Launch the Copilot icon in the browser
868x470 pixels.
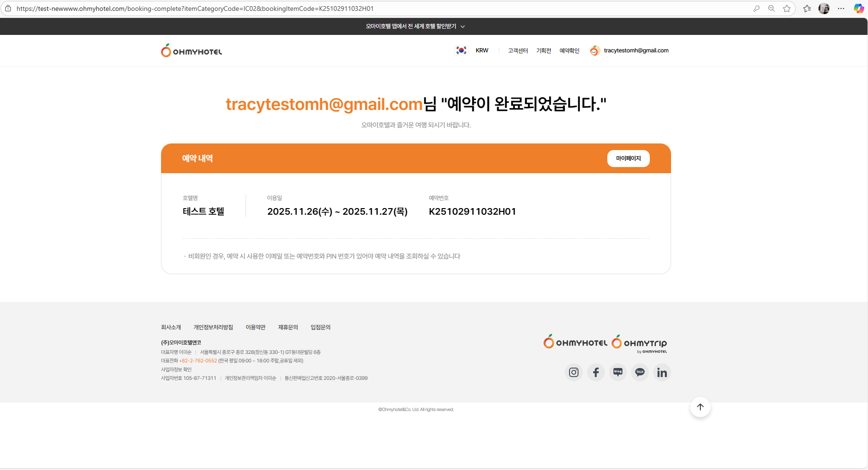[859, 8]
